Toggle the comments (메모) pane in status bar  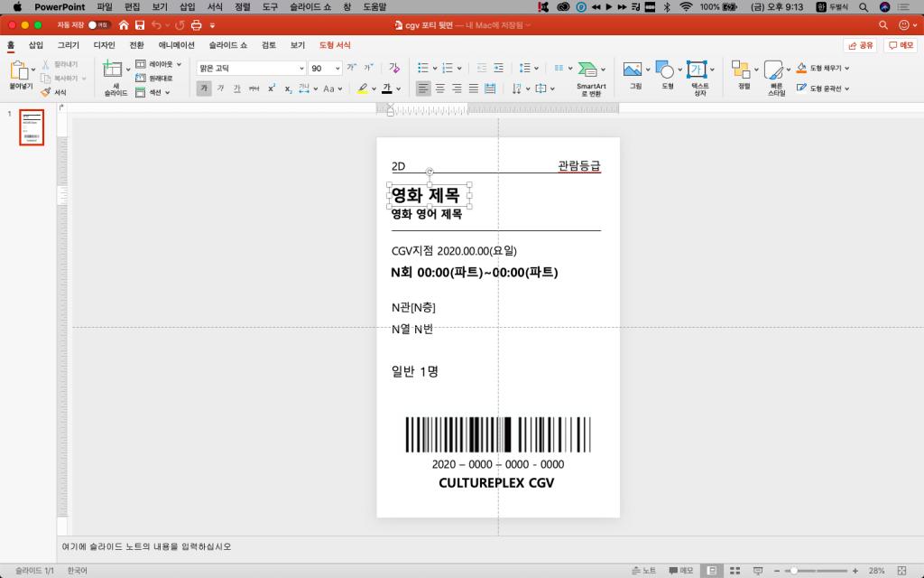pos(680,571)
